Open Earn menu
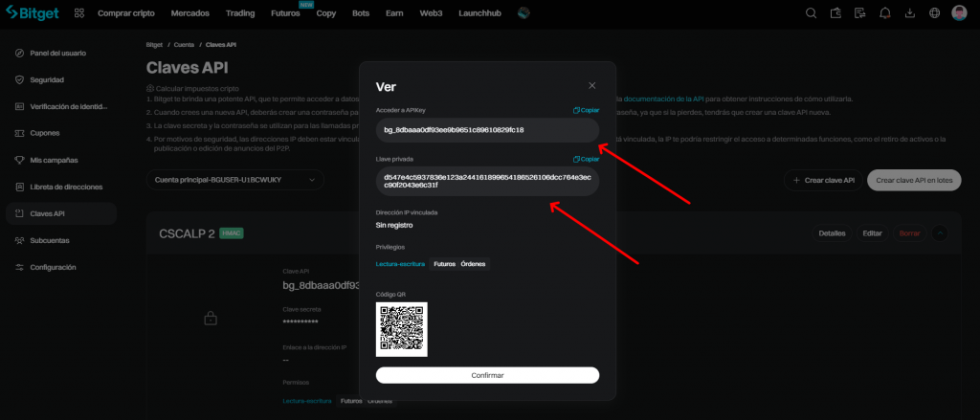The height and width of the screenshot is (420, 980). click(394, 13)
